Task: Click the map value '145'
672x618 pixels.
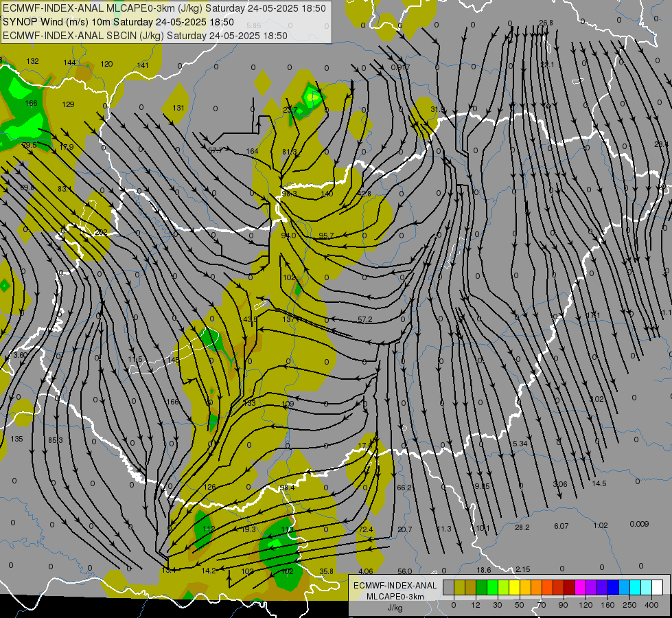Action: 173,360
